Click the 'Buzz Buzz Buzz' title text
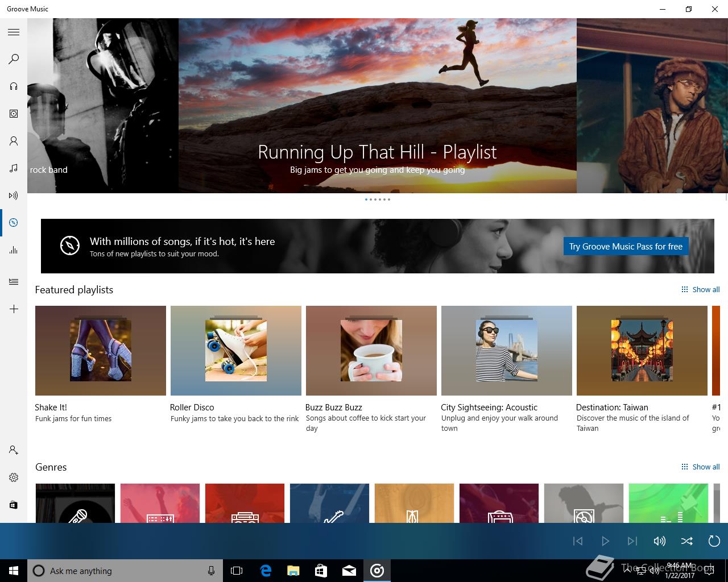 pos(334,407)
